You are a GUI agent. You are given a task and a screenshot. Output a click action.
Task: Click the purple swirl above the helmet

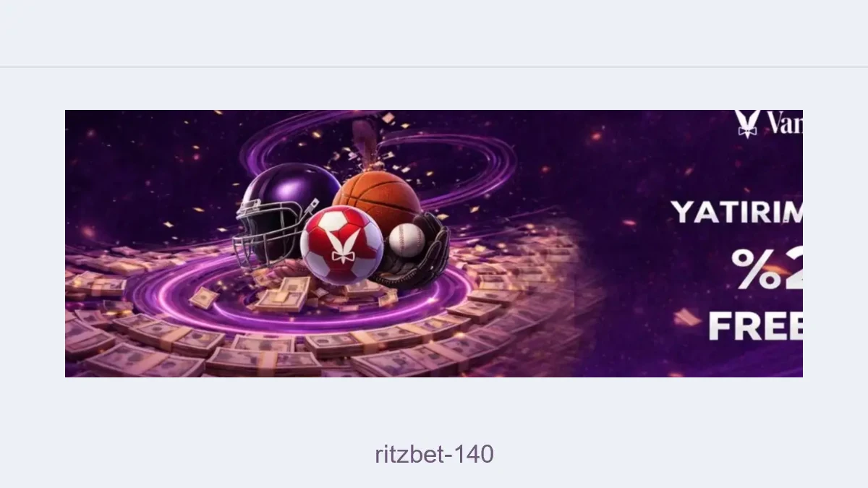coord(304,145)
